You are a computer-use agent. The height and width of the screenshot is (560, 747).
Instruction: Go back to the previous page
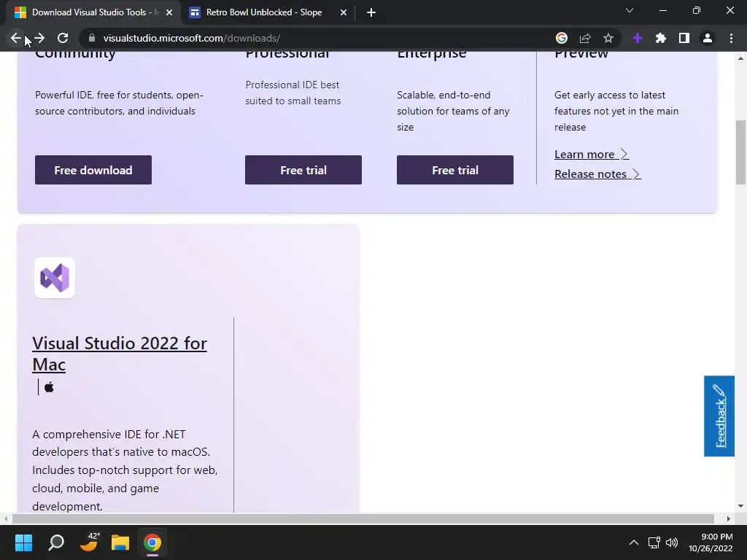(15, 38)
